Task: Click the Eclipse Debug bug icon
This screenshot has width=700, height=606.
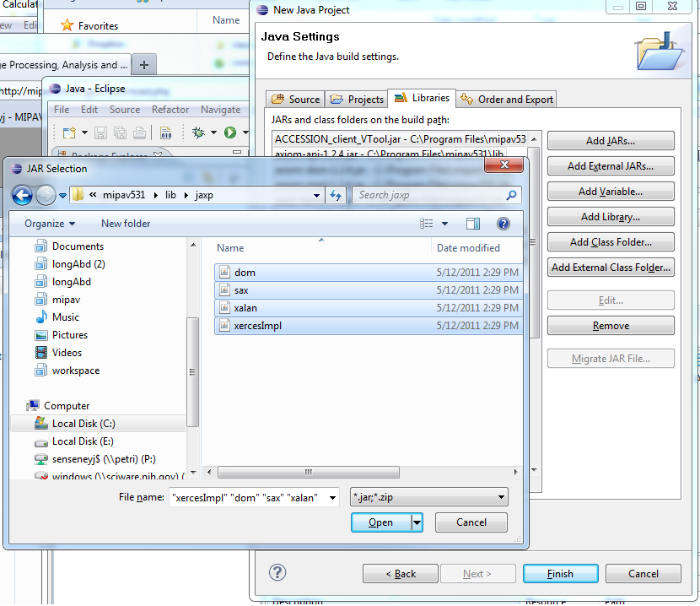Action: (x=199, y=133)
